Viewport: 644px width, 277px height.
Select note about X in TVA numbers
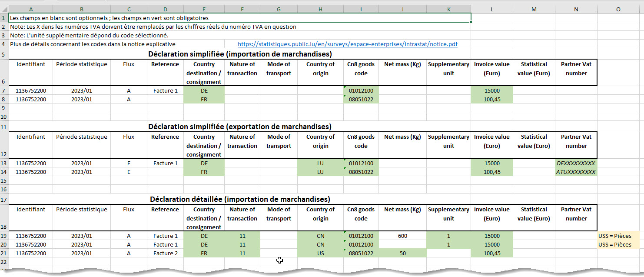point(153,27)
